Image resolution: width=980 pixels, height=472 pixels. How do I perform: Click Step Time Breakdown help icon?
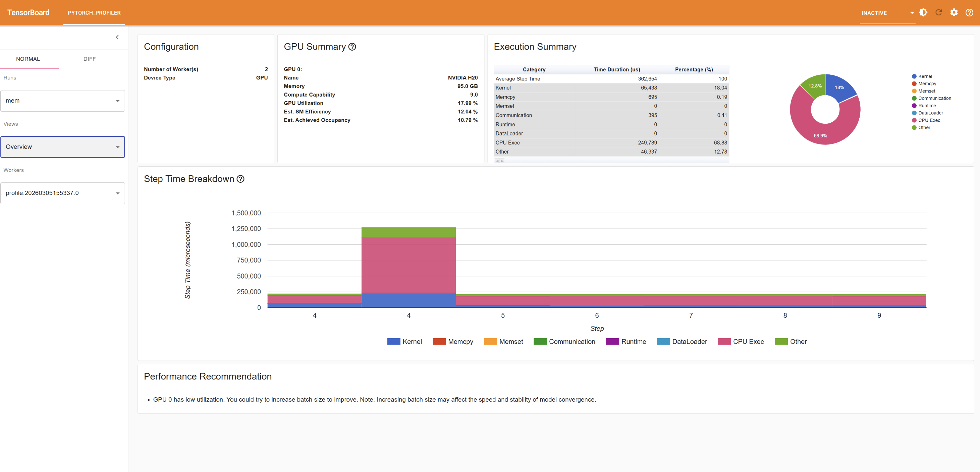240,179
